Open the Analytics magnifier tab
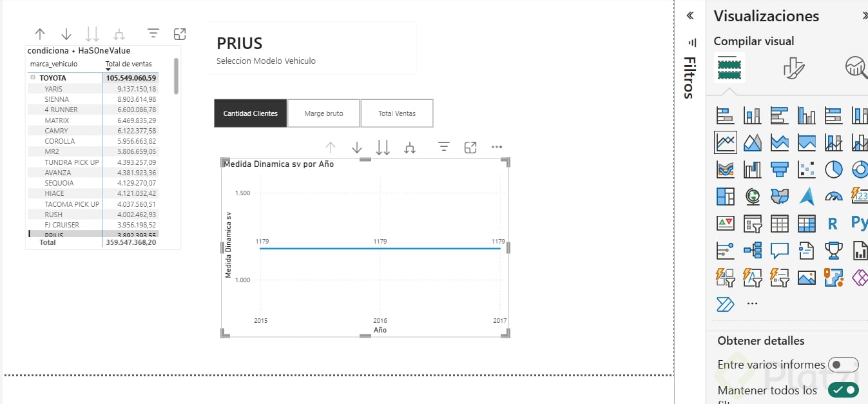 (x=856, y=67)
